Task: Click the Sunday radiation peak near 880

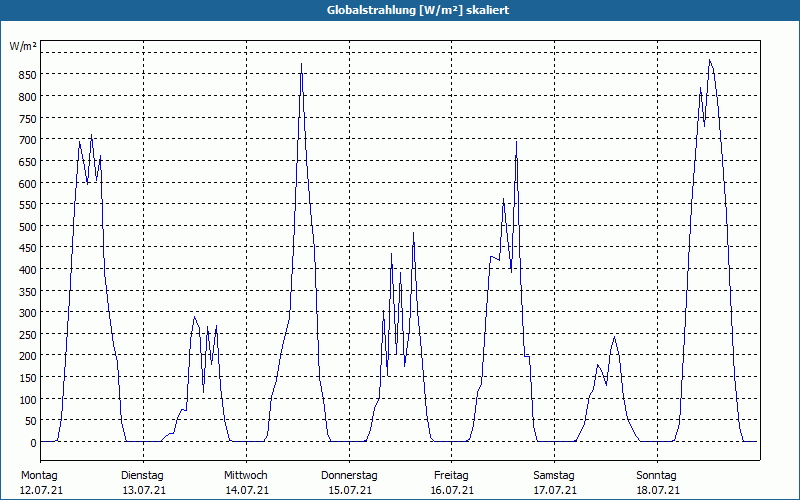Action: (710, 61)
